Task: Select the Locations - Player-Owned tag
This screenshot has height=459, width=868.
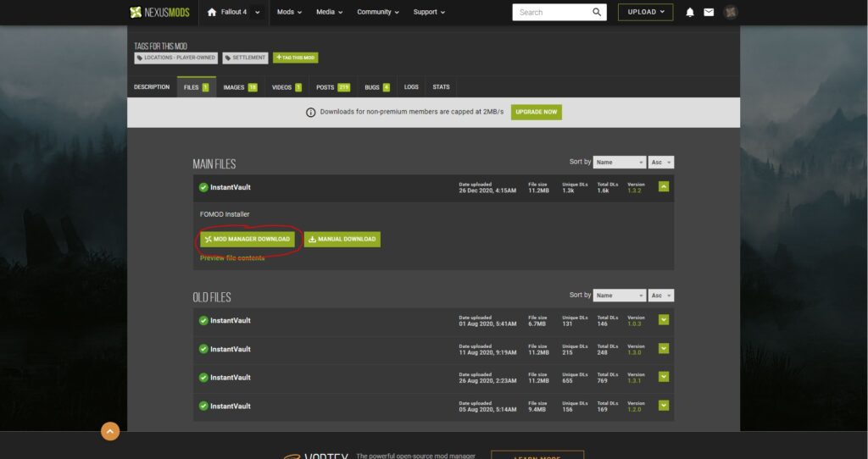Action: pyautogui.click(x=176, y=58)
